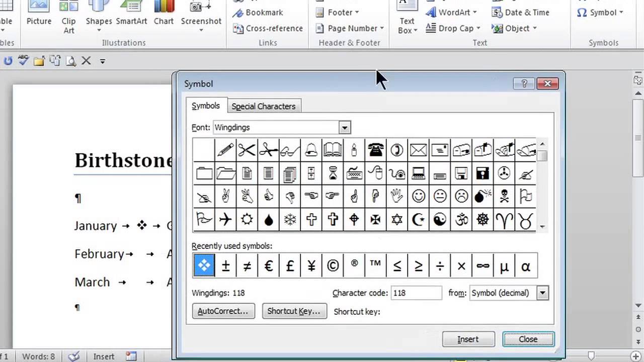
Task: Select the yin yang symbol
Action: pyautogui.click(x=440, y=220)
